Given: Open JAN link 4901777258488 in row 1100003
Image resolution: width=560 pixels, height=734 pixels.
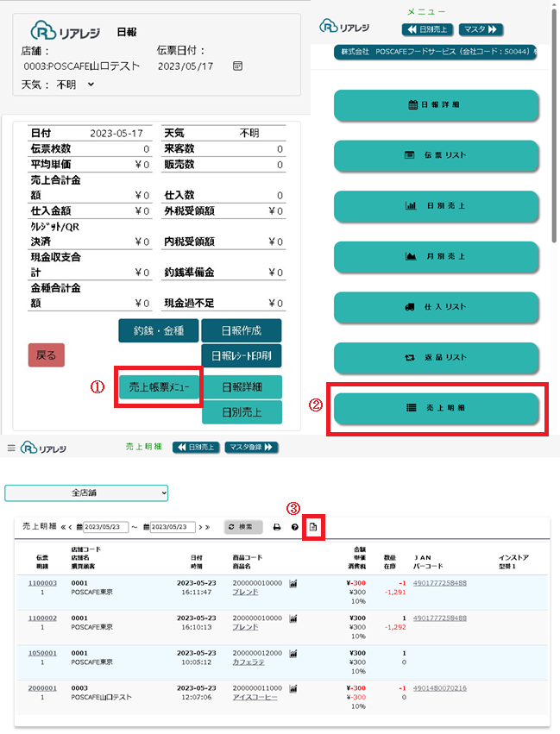Looking at the screenshot, I should pyautogui.click(x=440, y=583).
